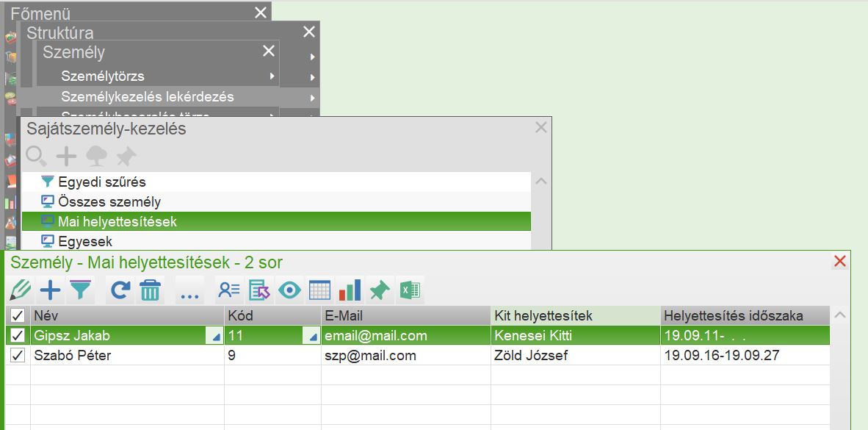Click the monitor icon beside Egyesek
The height and width of the screenshot is (430, 868).
point(48,241)
